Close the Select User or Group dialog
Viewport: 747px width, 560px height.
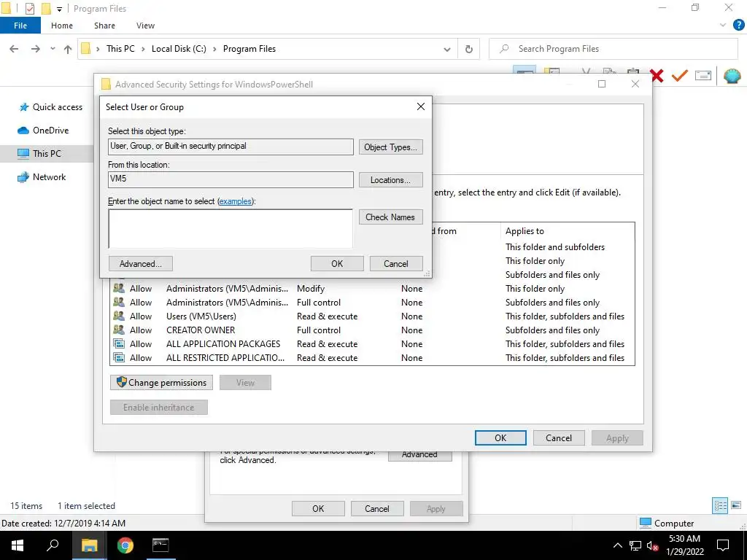point(421,106)
